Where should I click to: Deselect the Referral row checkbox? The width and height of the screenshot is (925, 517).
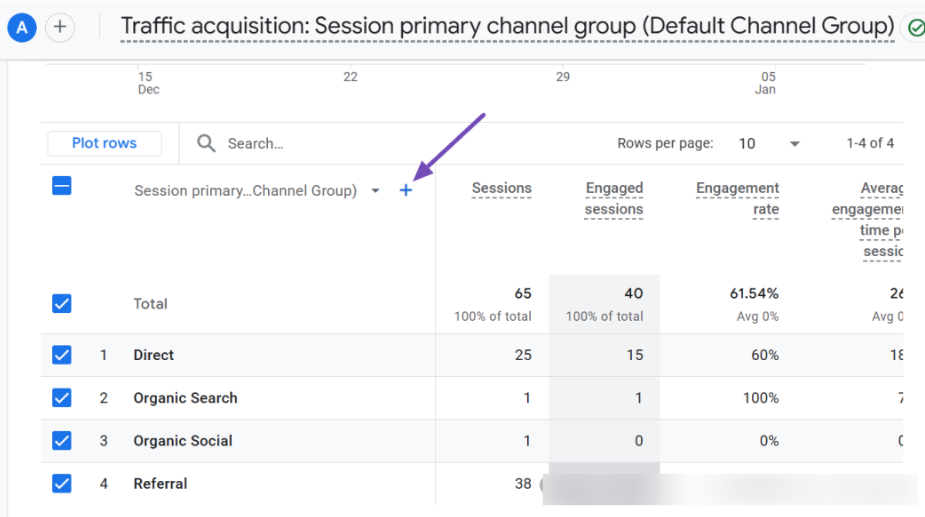(62, 483)
